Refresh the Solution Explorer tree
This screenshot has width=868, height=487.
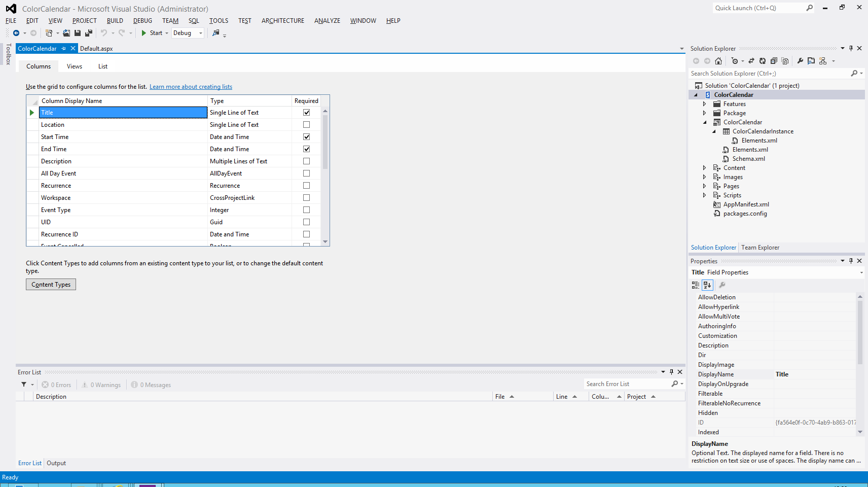[x=763, y=61]
